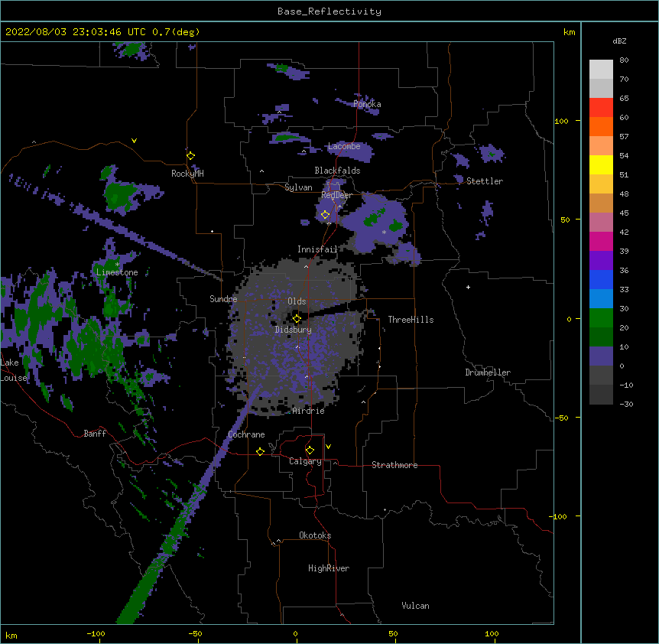Click the ThreeHills label

(x=411, y=320)
